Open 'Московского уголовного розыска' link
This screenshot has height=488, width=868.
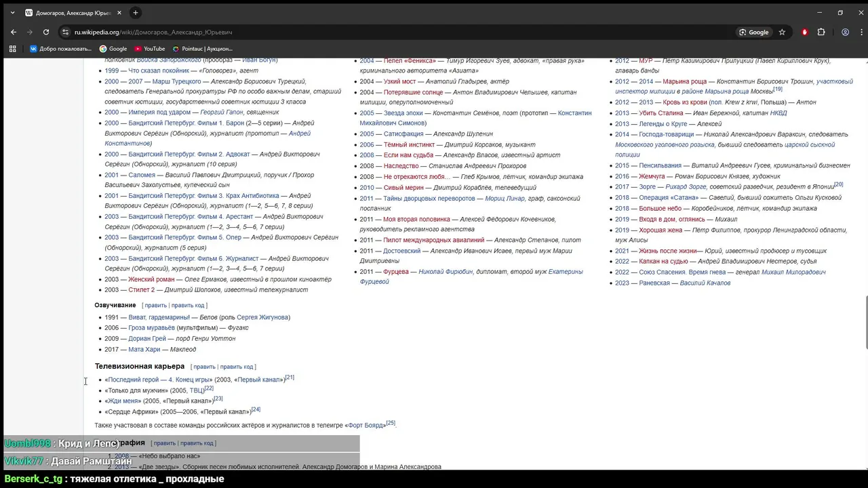click(x=665, y=145)
